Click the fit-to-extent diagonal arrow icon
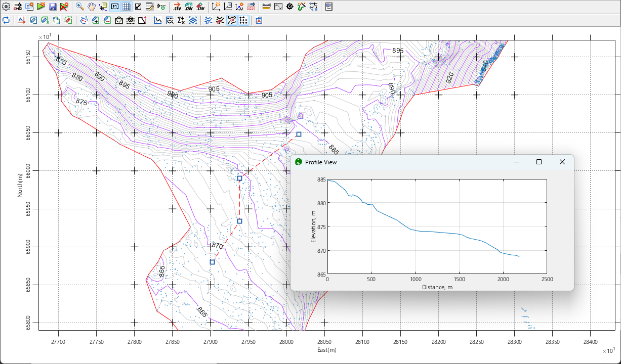 (138, 7)
